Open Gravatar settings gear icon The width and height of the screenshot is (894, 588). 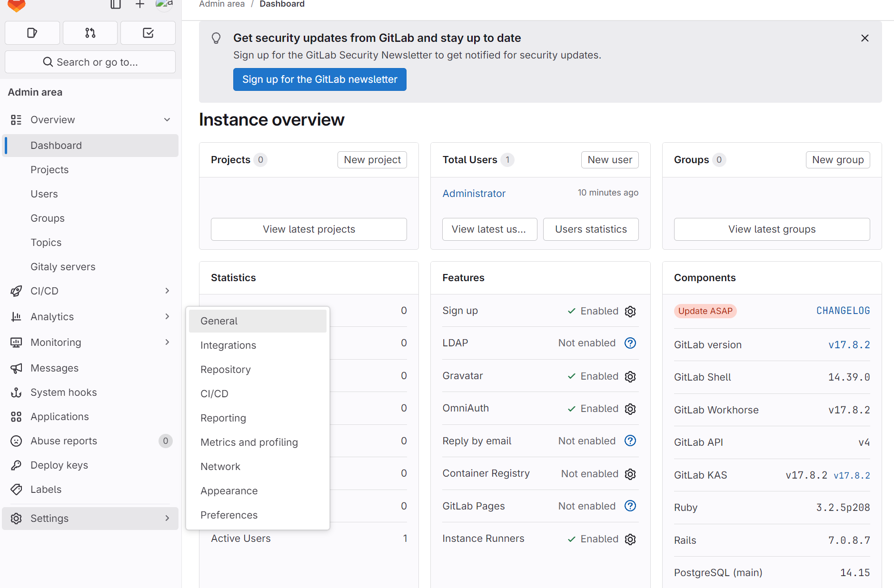pyautogui.click(x=630, y=376)
